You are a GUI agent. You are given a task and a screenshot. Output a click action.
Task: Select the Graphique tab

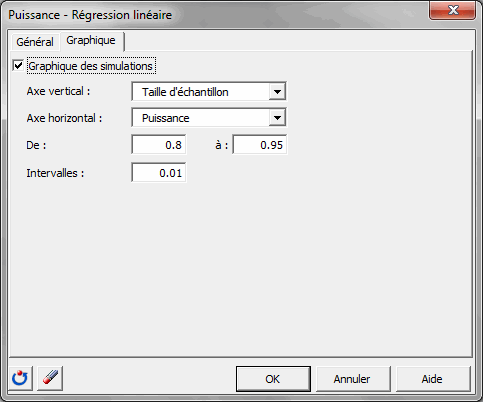91,40
